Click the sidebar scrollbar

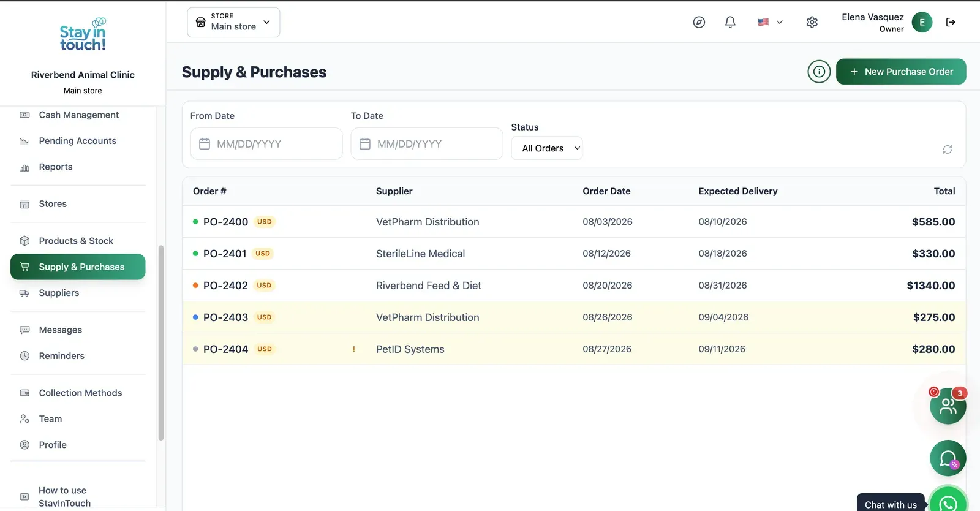161,343
